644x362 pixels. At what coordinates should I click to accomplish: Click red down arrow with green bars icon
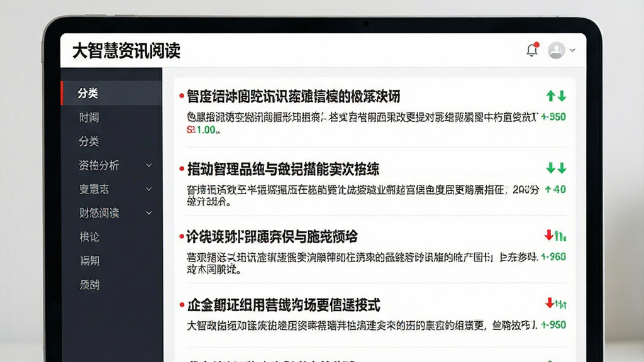click(555, 236)
